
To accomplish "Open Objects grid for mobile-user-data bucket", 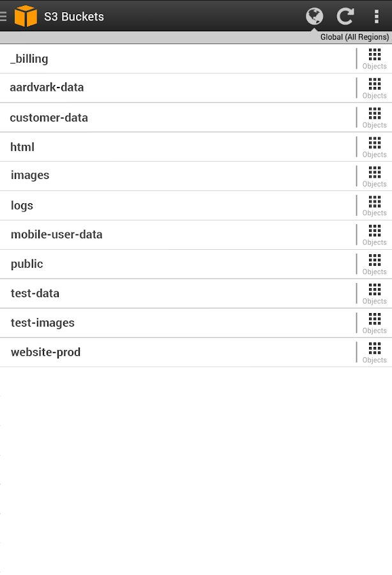I will point(374,234).
